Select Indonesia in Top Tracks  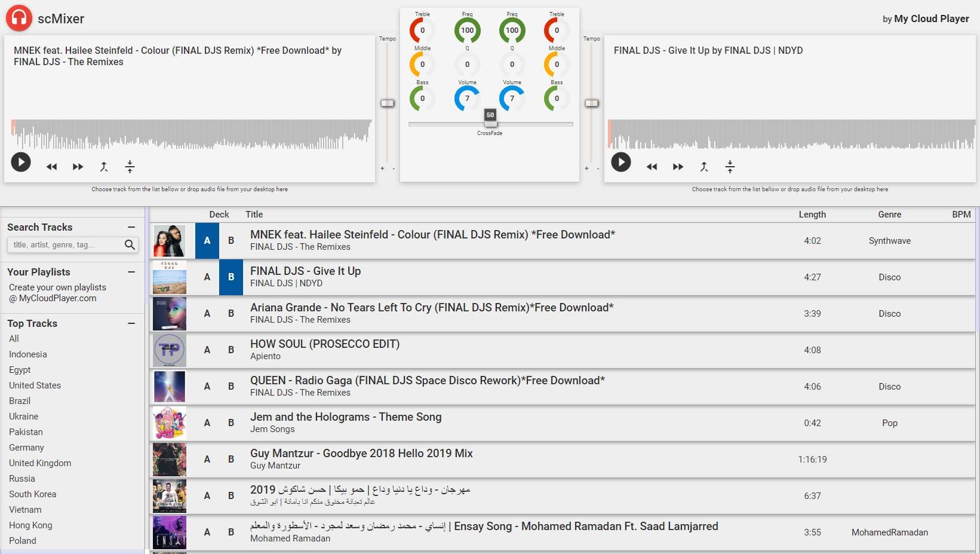tap(28, 354)
